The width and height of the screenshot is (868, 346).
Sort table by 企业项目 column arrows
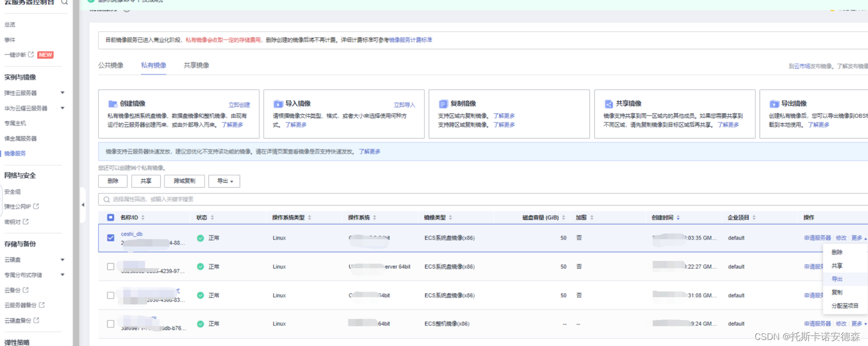754,218
